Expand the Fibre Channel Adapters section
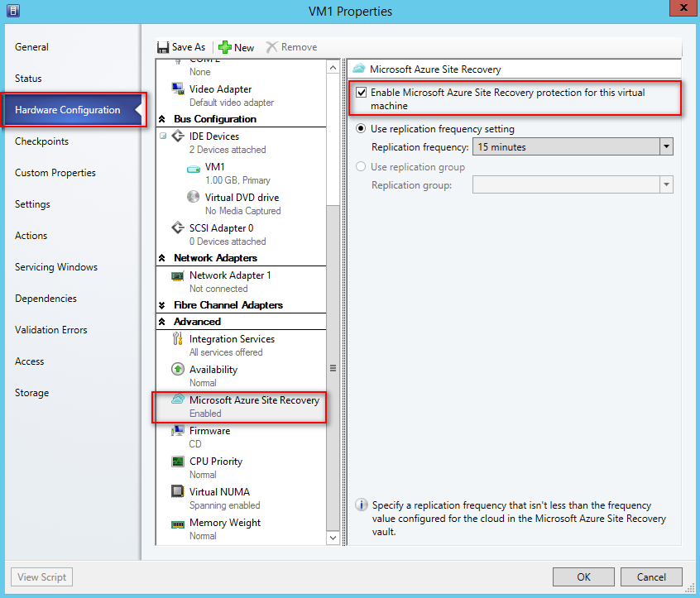Image resolution: width=700 pixels, height=598 pixels. click(162, 305)
